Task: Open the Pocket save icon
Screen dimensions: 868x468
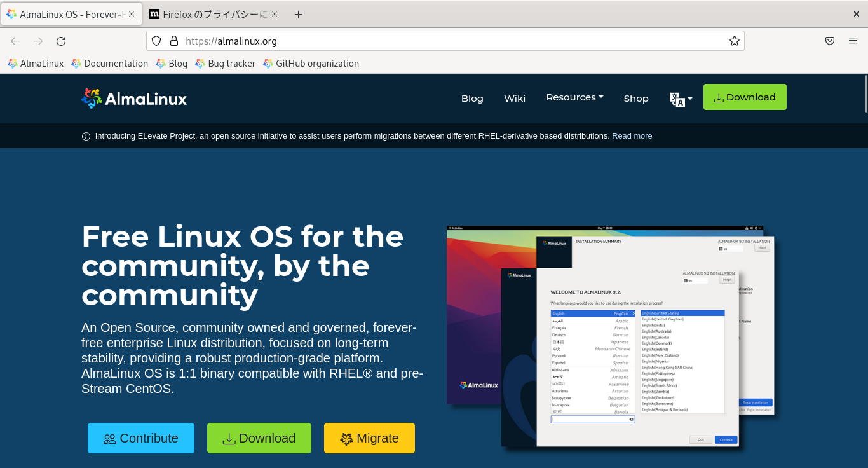Action: [830, 41]
